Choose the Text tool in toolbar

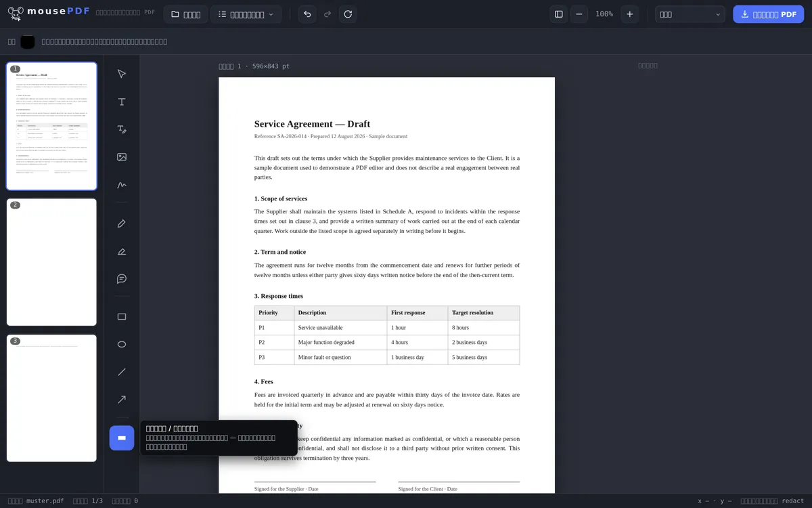(122, 102)
